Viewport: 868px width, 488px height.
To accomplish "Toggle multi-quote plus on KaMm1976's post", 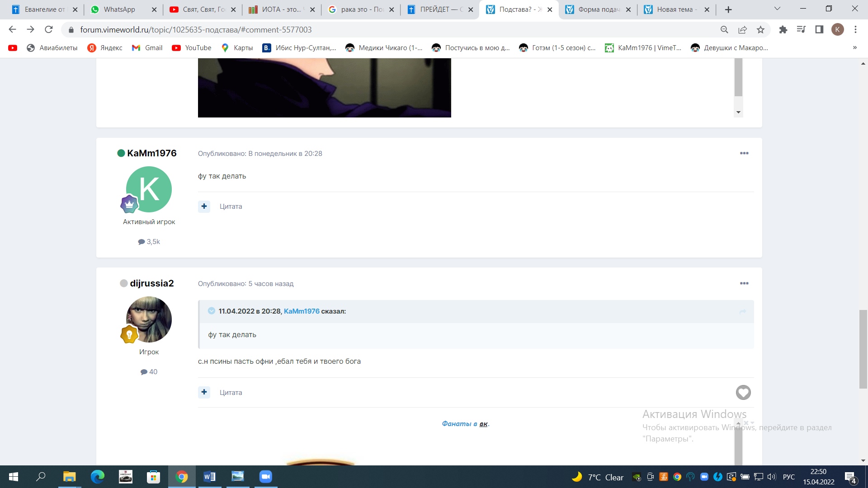I will [204, 206].
